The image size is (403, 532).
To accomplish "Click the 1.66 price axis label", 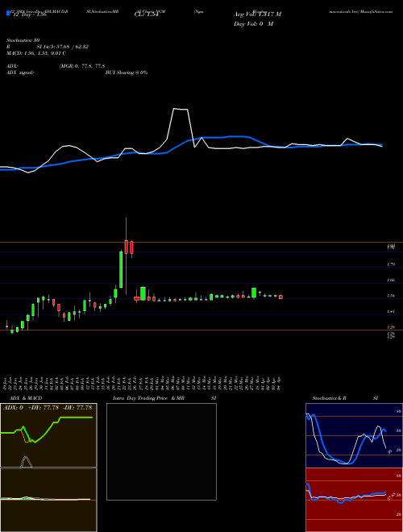I will (391, 281).
